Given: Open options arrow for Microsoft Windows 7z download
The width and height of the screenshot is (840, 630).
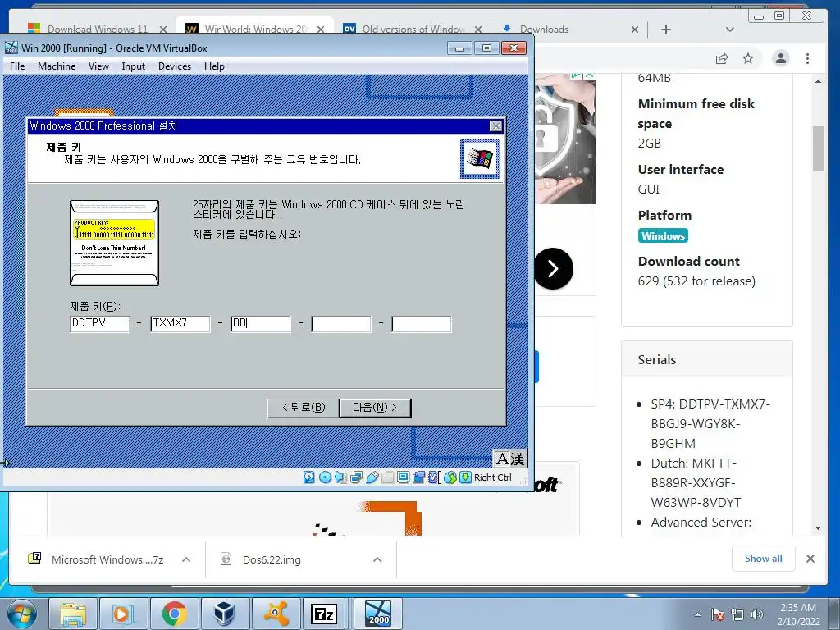Looking at the screenshot, I should click(x=186, y=559).
